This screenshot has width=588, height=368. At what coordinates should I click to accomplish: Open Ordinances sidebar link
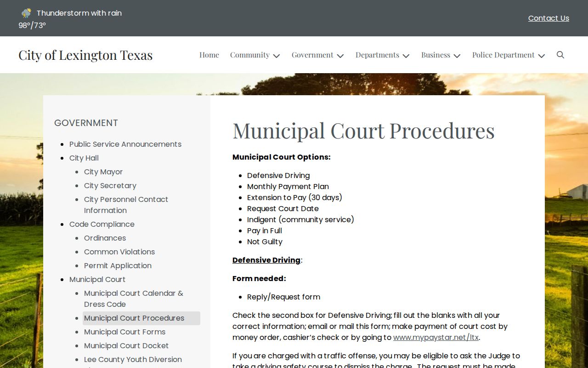[105, 238]
